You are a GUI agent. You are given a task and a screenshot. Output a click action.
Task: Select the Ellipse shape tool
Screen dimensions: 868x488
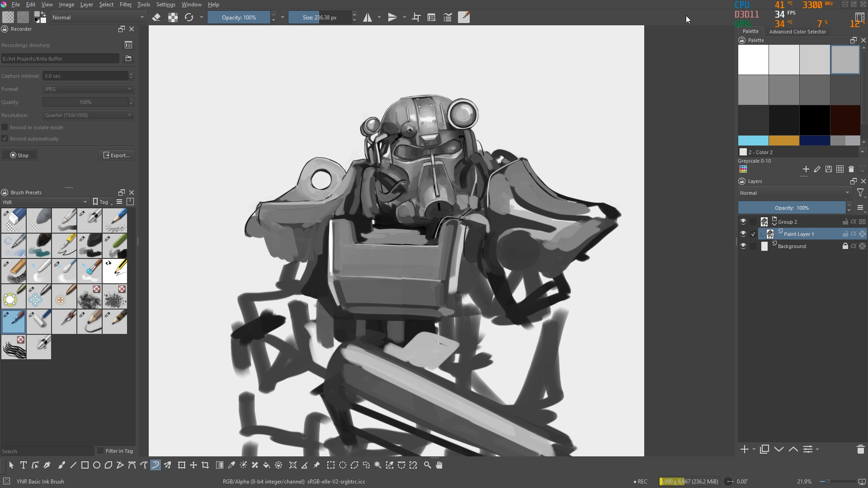pos(97,465)
